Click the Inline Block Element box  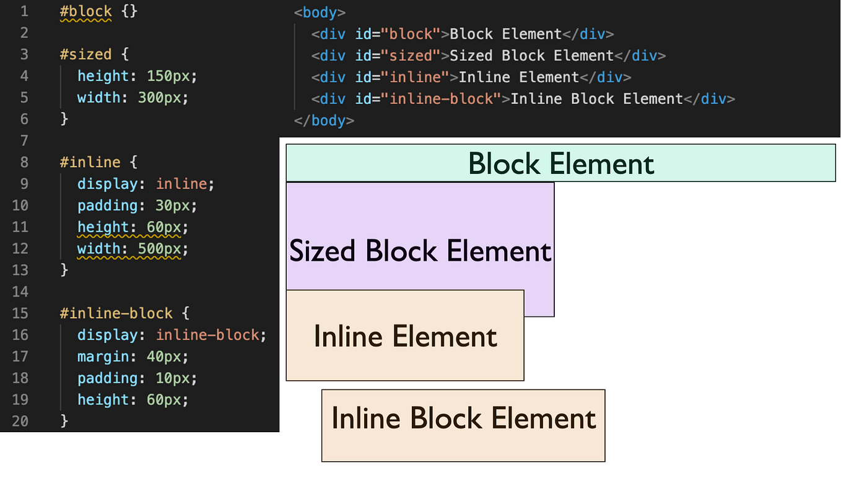coord(463,425)
